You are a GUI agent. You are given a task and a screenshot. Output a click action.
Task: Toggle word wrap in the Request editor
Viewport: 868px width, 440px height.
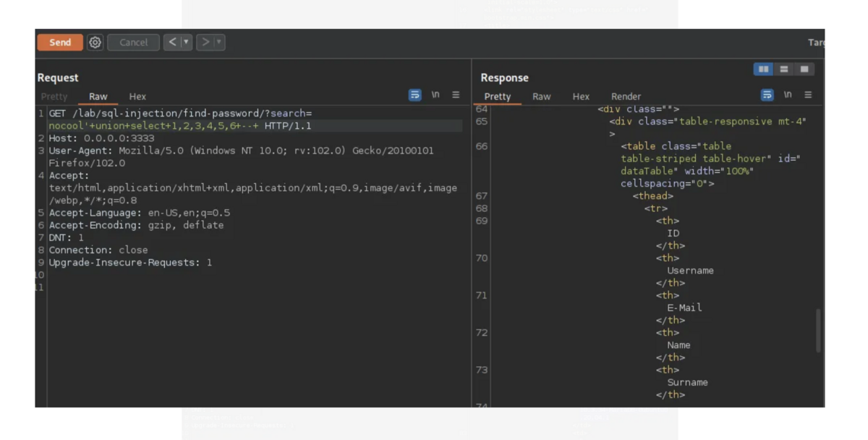415,95
